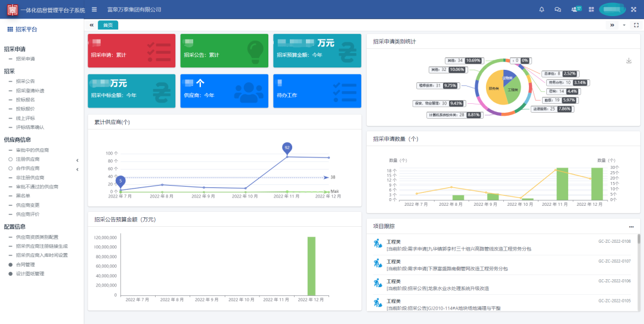Open project GC-ZC-2022-0105 row

point(502,304)
